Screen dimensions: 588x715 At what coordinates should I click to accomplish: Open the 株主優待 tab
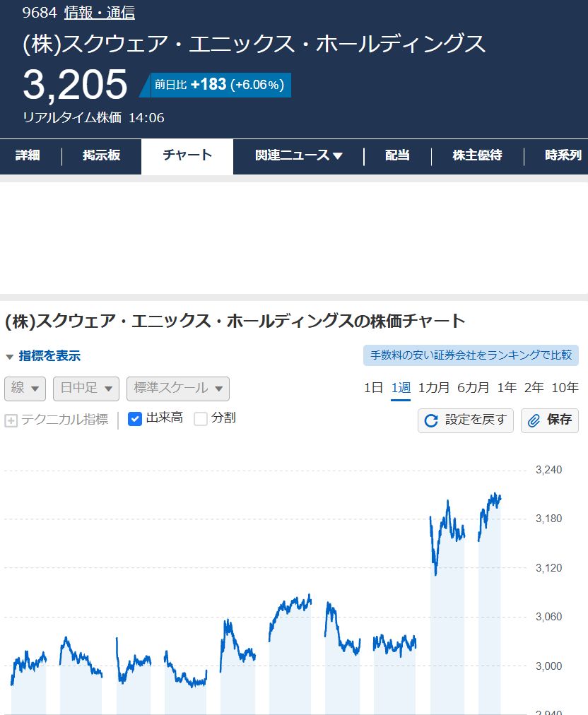(477, 155)
